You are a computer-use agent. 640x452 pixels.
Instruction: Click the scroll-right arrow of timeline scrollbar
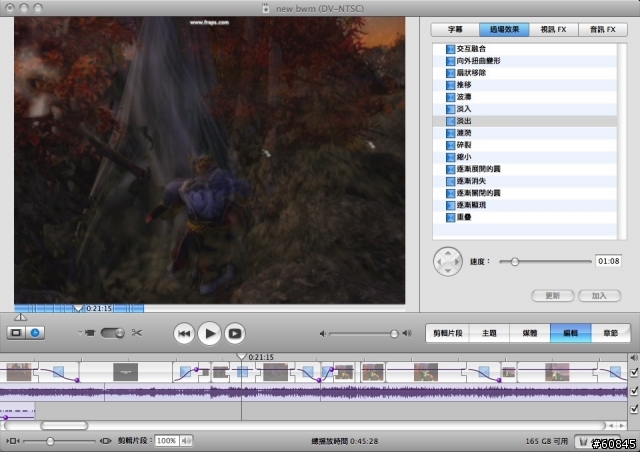click(622, 425)
